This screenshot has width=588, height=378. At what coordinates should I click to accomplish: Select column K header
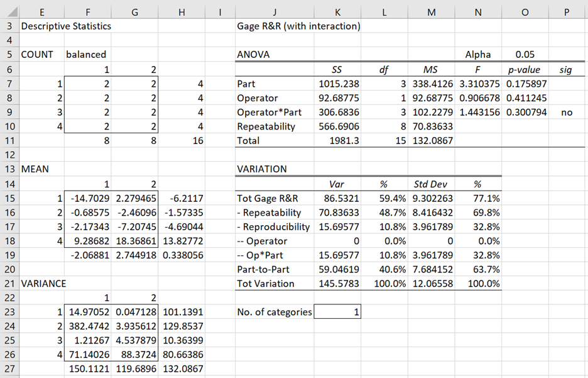[337, 13]
